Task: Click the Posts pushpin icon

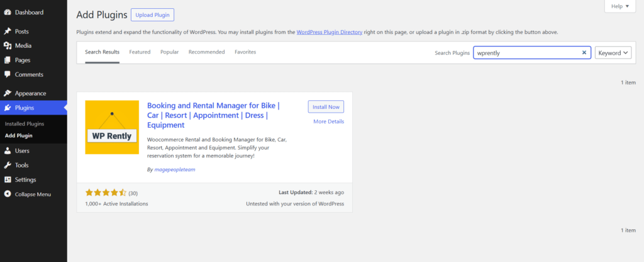Action: coord(8,31)
